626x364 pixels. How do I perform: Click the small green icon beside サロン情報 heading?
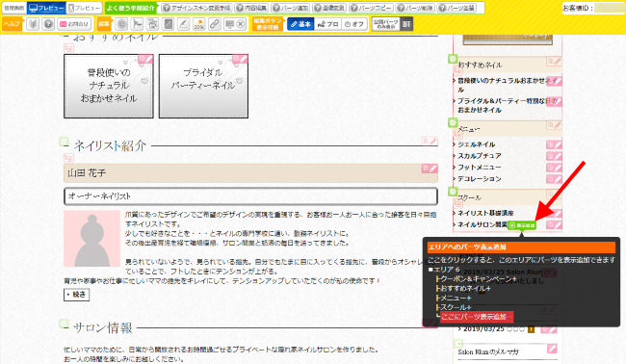pos(64,324)
